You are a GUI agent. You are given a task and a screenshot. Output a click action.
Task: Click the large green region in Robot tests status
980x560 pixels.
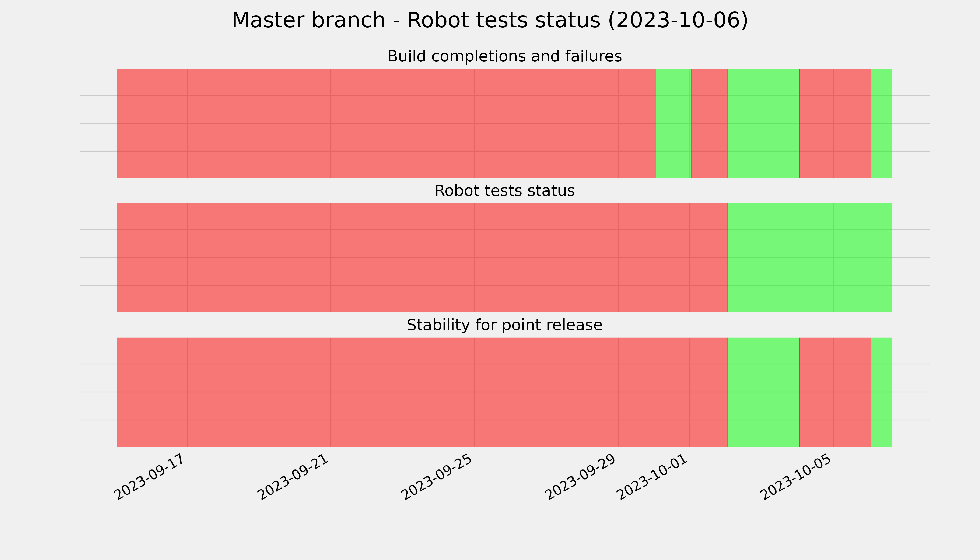coord(810,258)
